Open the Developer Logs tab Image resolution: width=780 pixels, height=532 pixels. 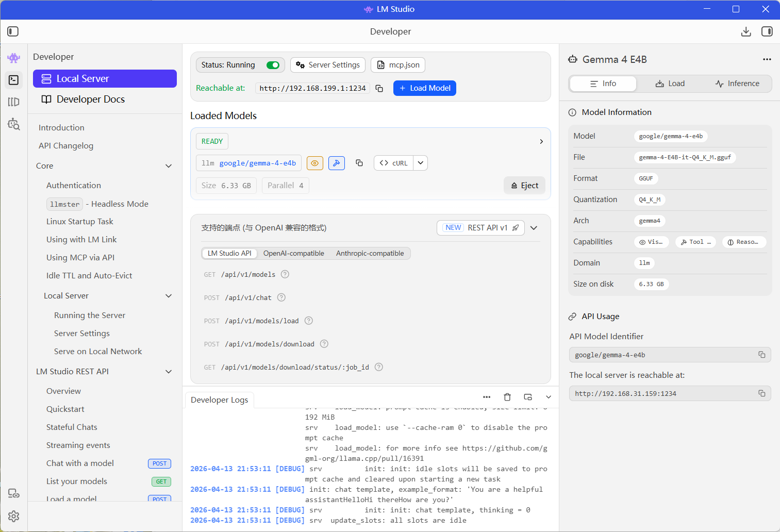click(x=220, y=400)
